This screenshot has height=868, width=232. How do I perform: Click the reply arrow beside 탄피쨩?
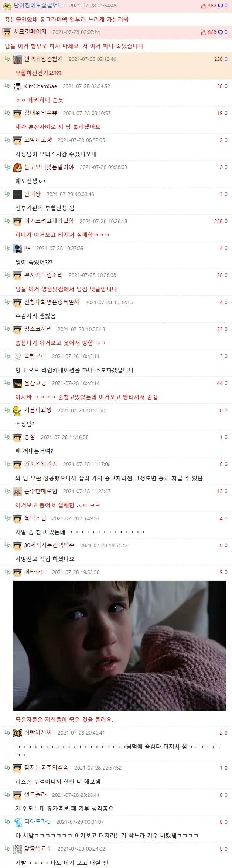coord(7,194)
